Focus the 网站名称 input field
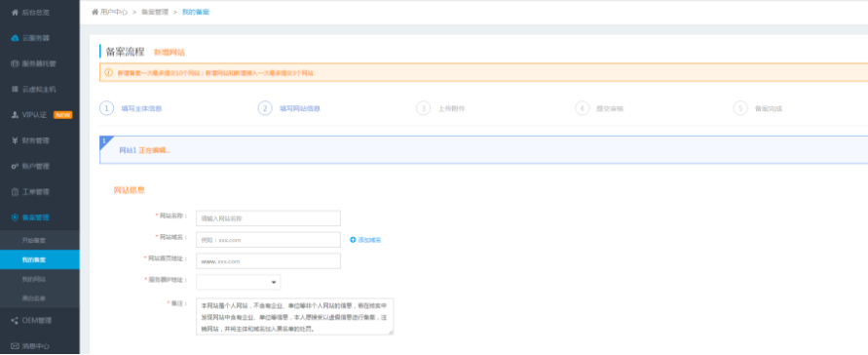868x355 pixels. coord(268,218)
